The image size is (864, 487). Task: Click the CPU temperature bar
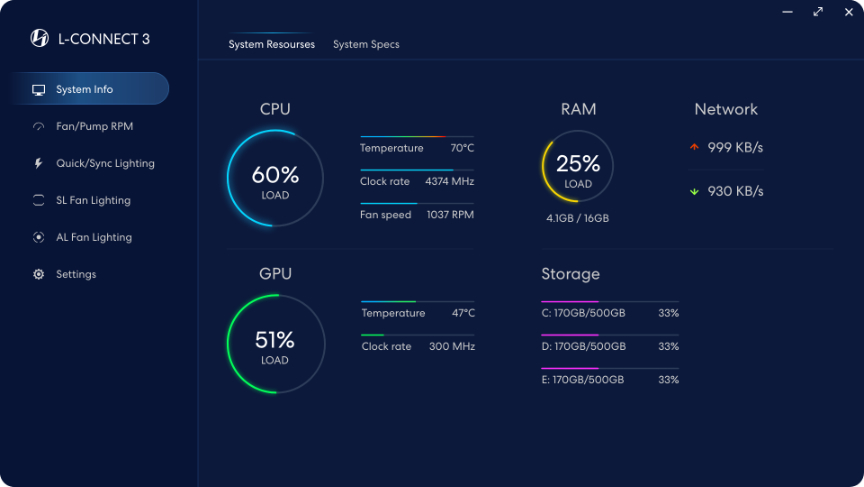click(417, 136)
